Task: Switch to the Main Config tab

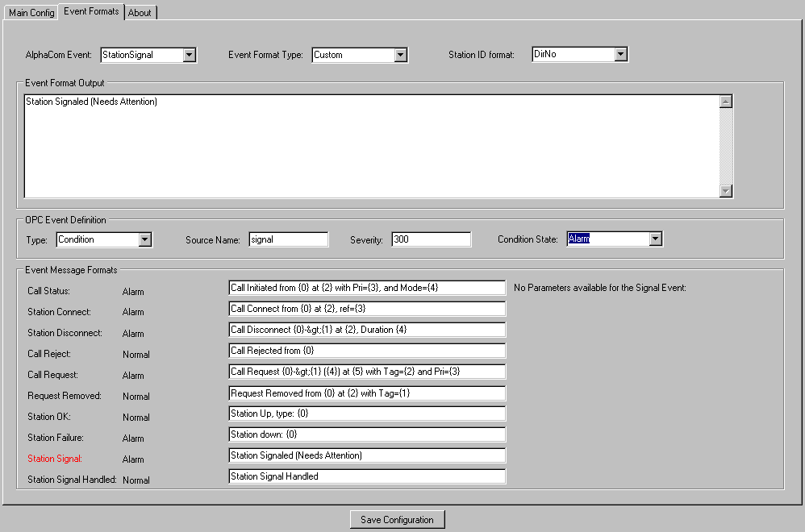Action: [x=31, y=13]
